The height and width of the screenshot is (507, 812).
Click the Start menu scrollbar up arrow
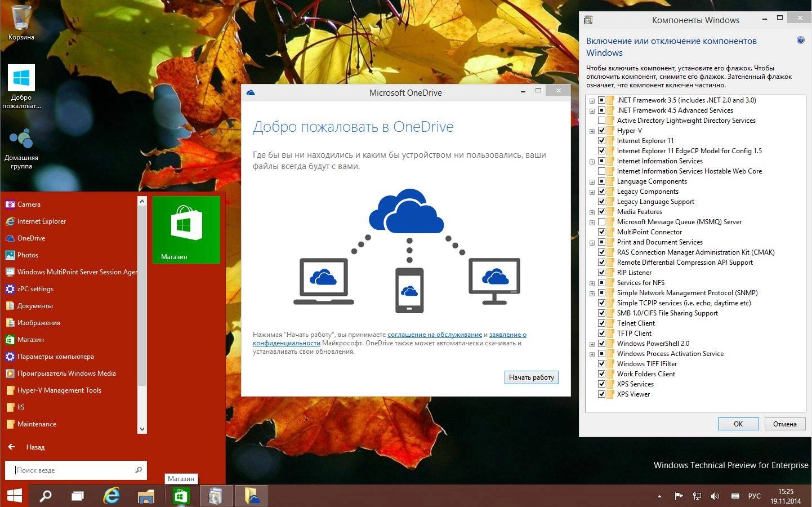[x=142, y=201]
